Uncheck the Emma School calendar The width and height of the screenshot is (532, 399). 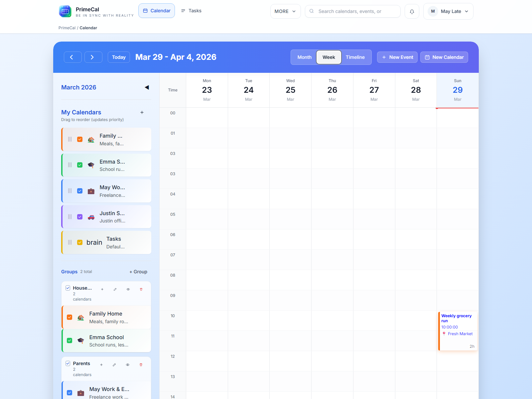(x=69, y=340)
